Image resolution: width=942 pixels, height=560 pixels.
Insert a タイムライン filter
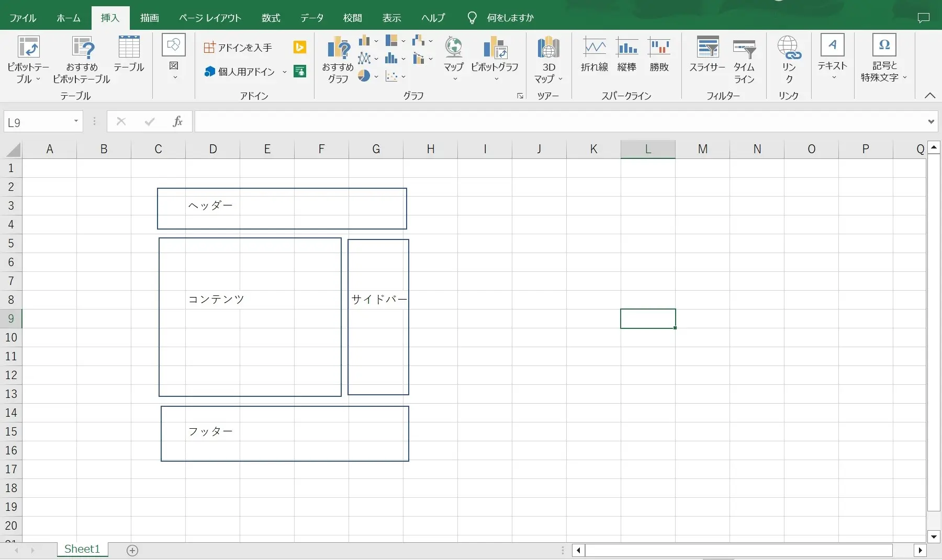745,58
